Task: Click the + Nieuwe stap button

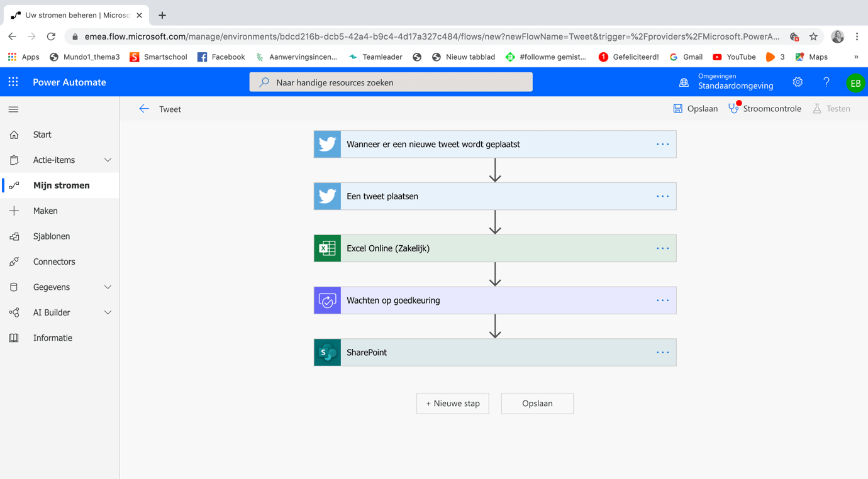Action: coord(453,404)
